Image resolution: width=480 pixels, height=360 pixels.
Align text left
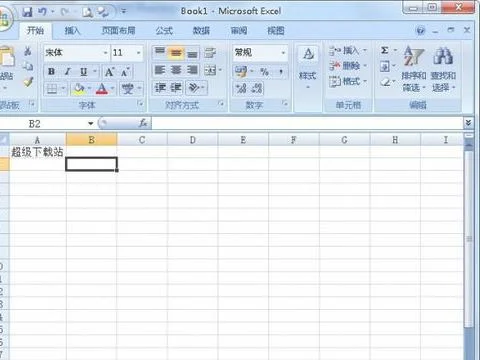click(x=160, y=70)
